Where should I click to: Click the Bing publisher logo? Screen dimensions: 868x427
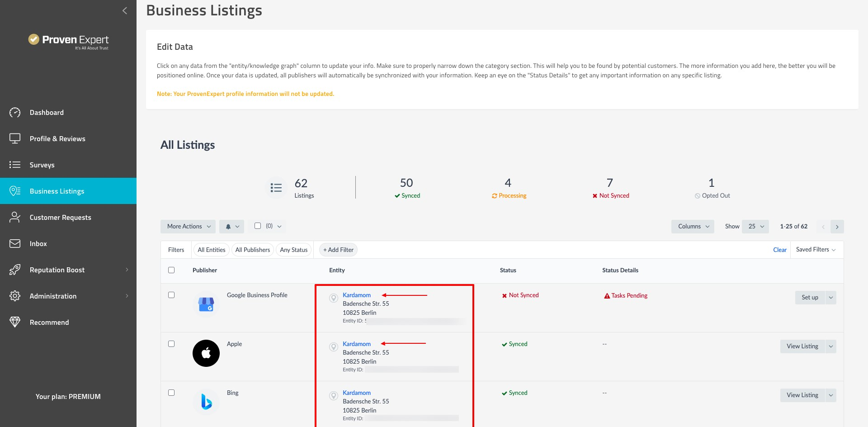206,402
